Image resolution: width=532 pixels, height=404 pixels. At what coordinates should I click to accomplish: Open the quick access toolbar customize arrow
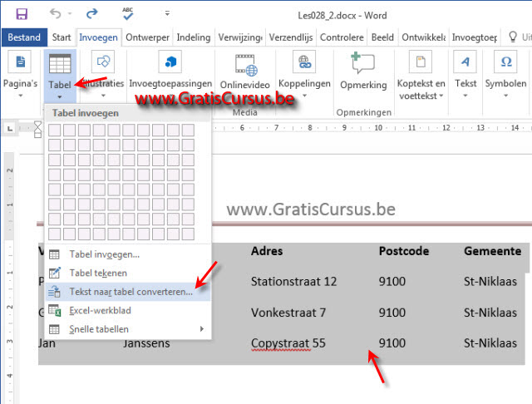pyautogui.click(x=167, y=13)
